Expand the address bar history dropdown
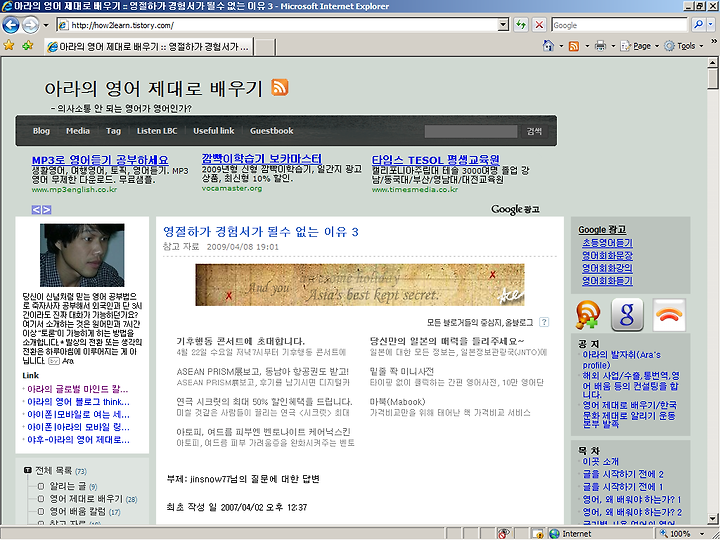Screen dimensions: 720x540 [504, 25]
